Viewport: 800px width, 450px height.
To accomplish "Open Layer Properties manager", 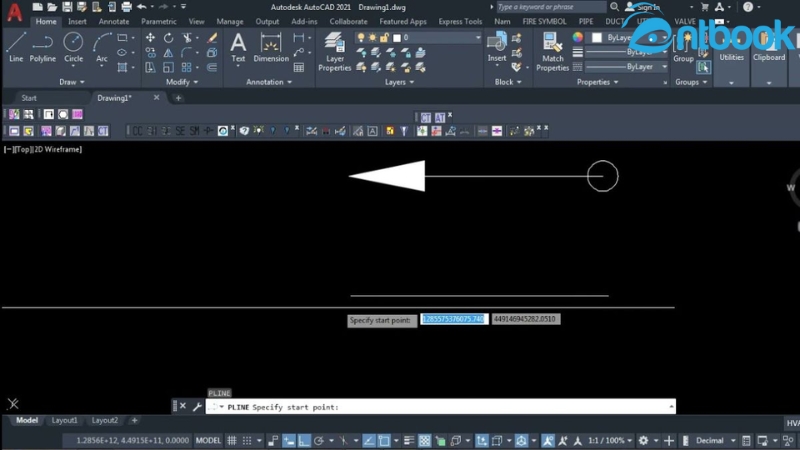I will [335, 52].
